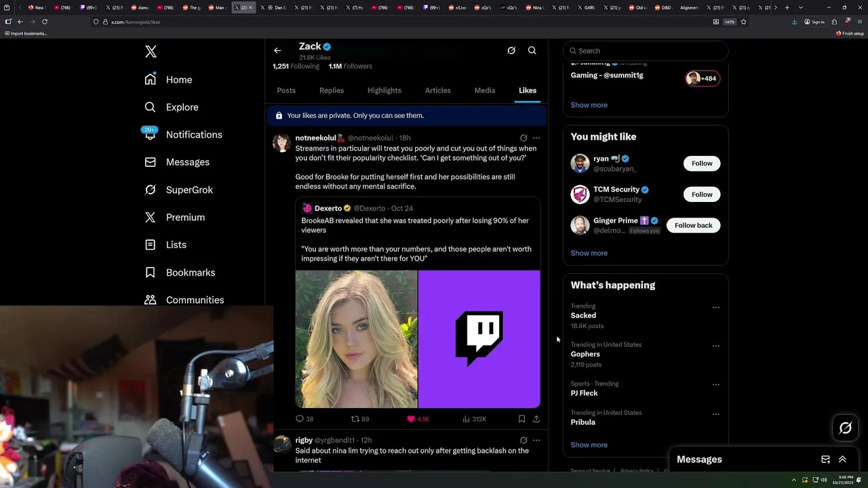Open quoted Dexerto post text

tap(416, 239)
